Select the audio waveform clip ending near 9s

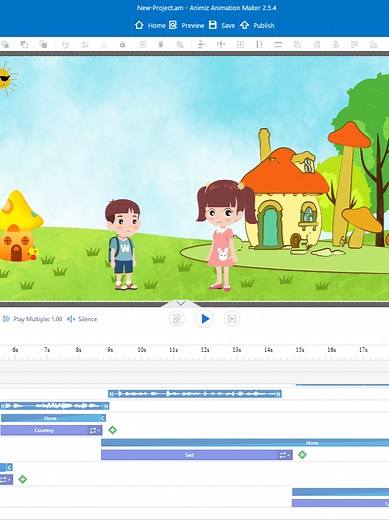(54, 406)
